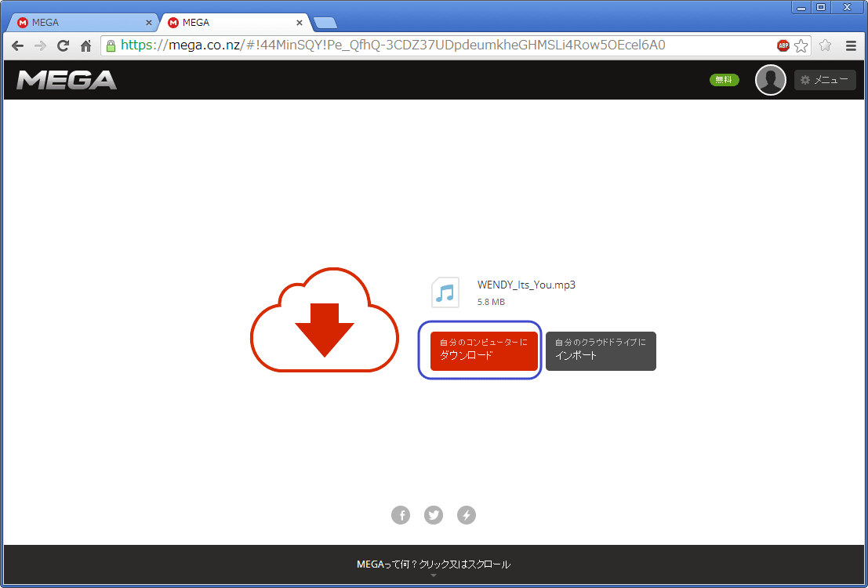Click the large red cloud download icon
Image resolution: width=868 pixels, height=588 pixels.
(x=324, y=320)
